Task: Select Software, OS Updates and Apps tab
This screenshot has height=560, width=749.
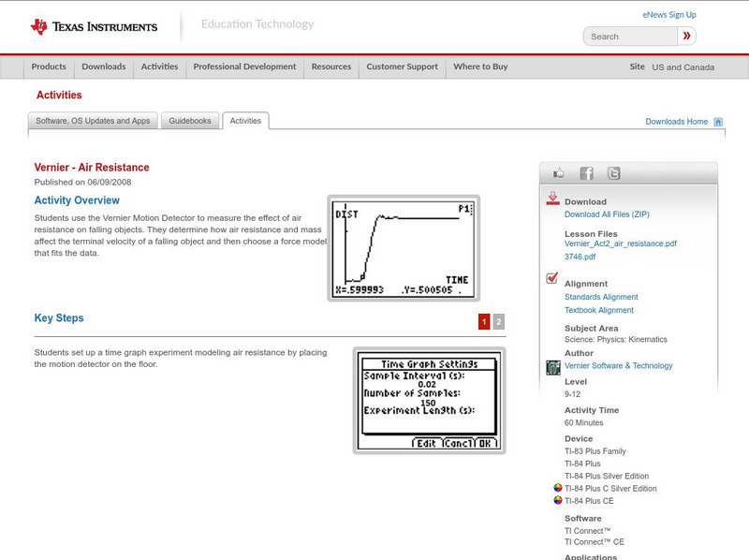Action: pos(93,121)
